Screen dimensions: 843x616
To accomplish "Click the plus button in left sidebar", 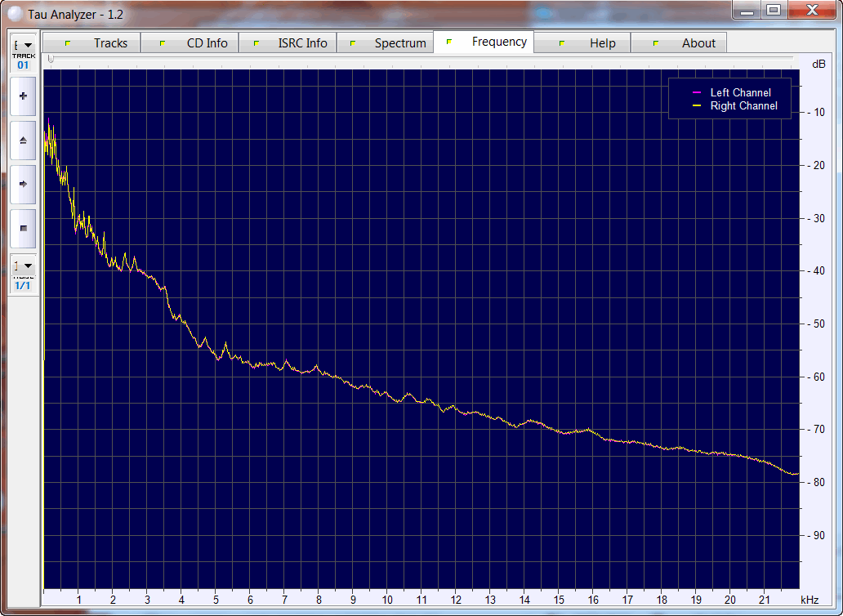I will 23,96.
